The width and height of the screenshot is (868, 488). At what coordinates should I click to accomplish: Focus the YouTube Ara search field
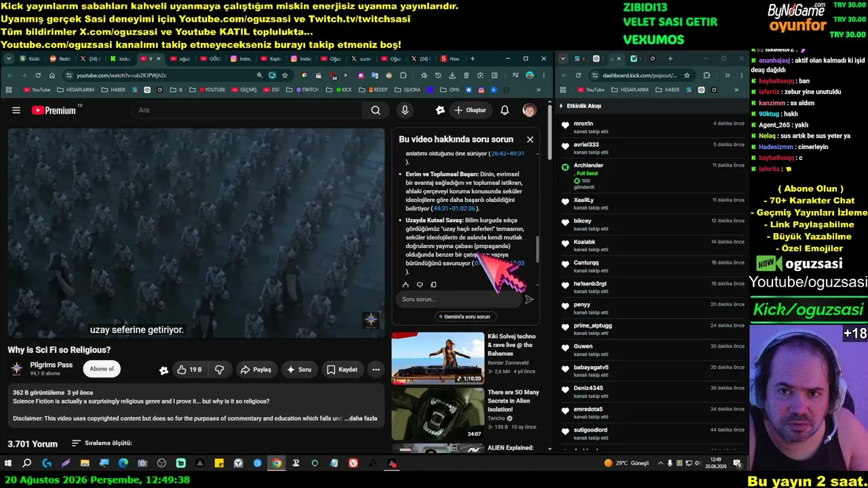[248, 110]
